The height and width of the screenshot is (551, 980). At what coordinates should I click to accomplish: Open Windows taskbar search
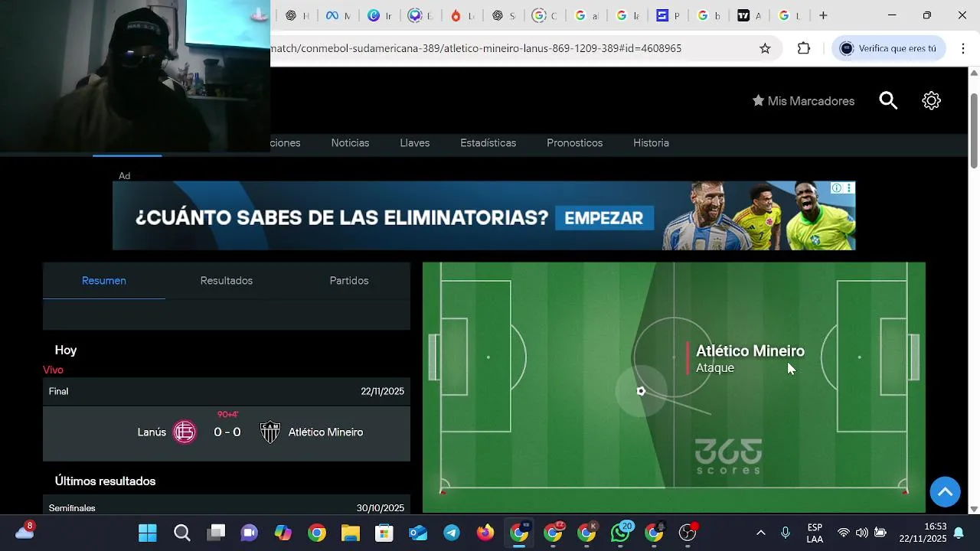pyautogui.click(x=182, y=533)
